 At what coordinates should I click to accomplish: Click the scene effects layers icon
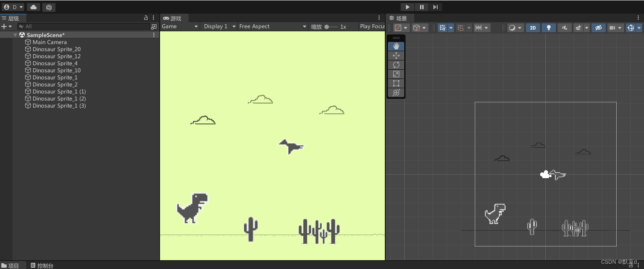point(578,28)
